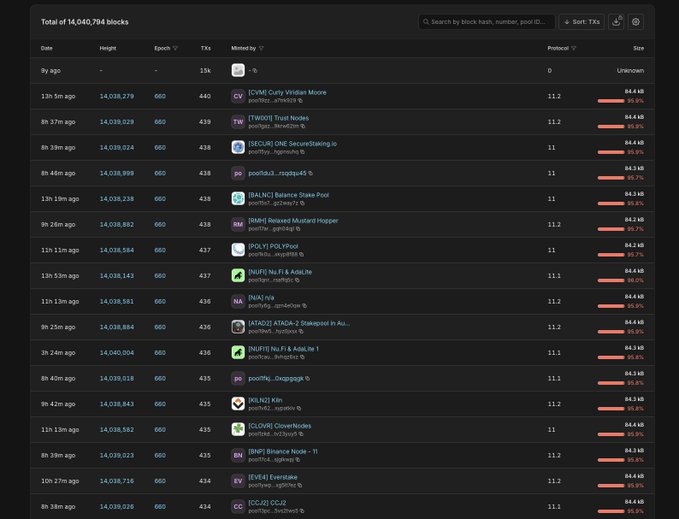Viewport: 679px width, 519px height.
Task: Copy pool ID of Curly Viridian Moore
Action: point(300,100)
